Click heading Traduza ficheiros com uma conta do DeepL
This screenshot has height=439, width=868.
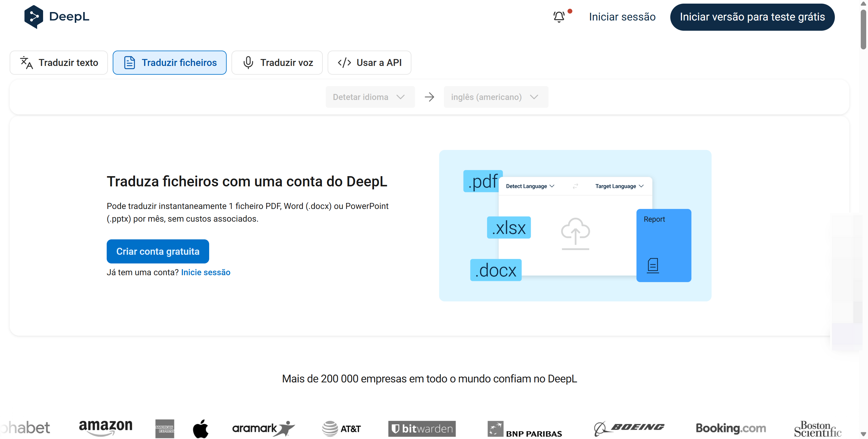pyautogui.click(x=247, y=182)
